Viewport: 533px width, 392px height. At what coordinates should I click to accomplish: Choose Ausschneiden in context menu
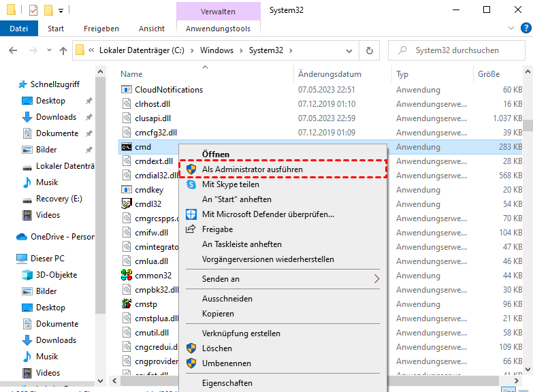click(x=282, y=299)
